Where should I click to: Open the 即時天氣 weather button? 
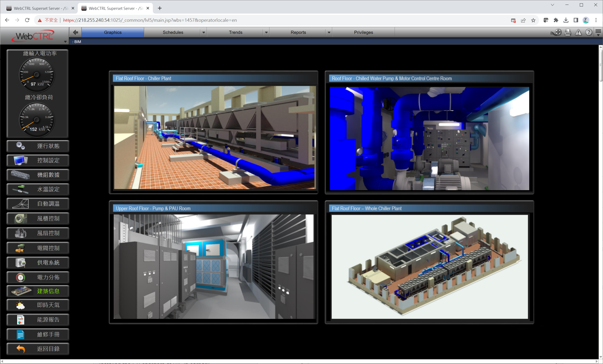tap(38, 305)
